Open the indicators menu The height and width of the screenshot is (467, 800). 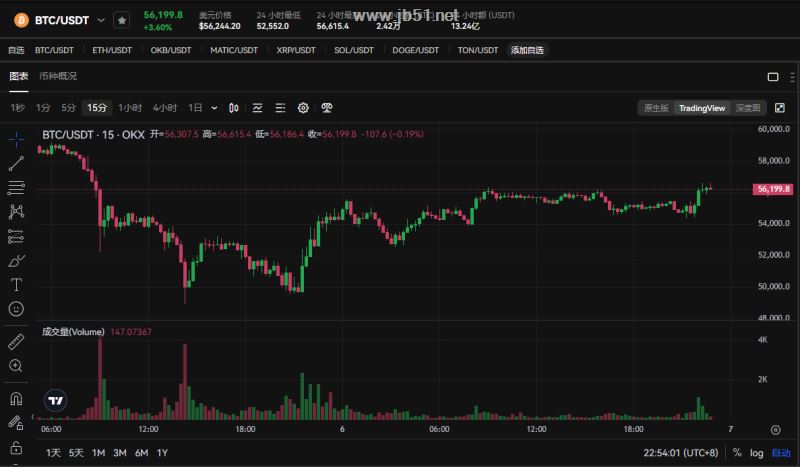258,108
